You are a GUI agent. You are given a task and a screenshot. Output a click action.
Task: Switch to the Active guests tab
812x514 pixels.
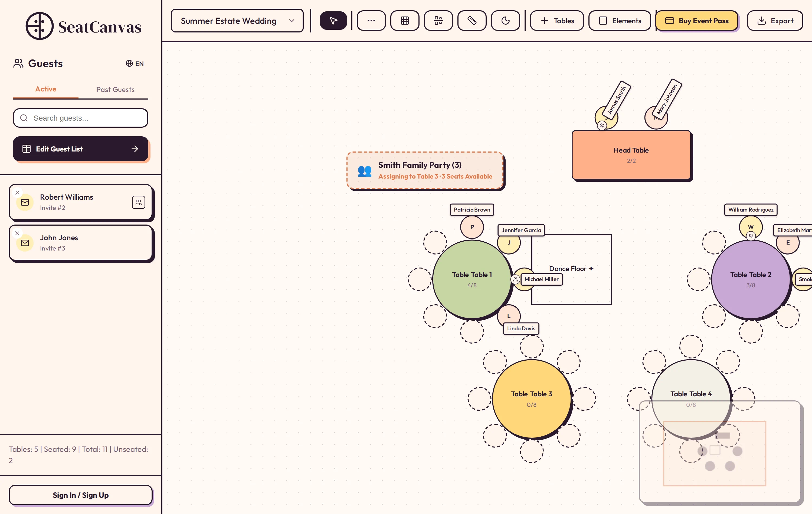click(46, 89)
